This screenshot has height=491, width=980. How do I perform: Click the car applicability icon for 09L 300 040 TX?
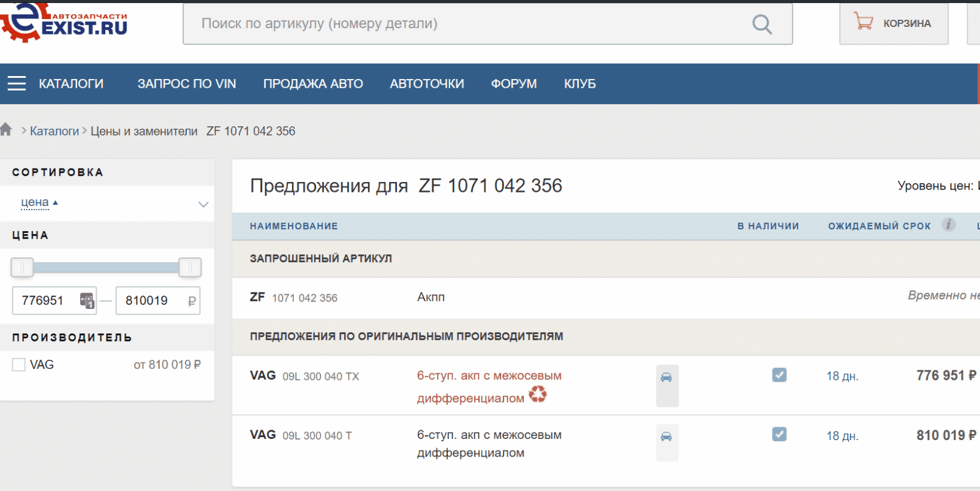pos(667,385)
